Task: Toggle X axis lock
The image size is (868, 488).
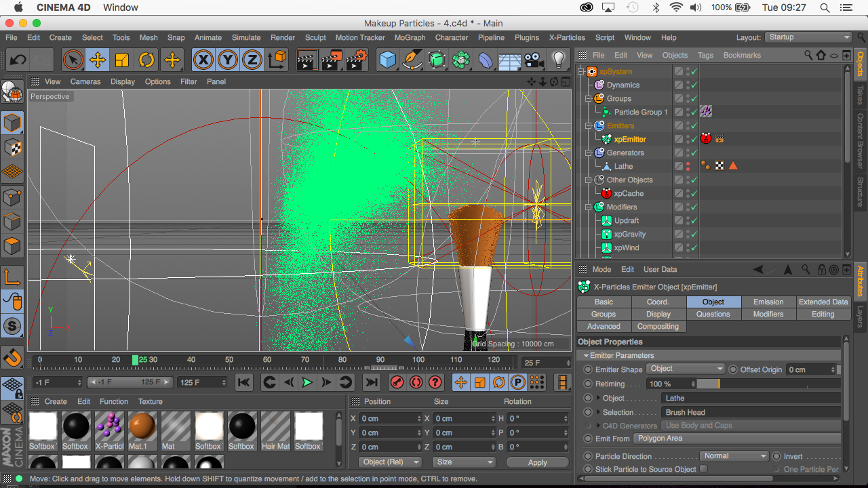Action: click(203, 60)
